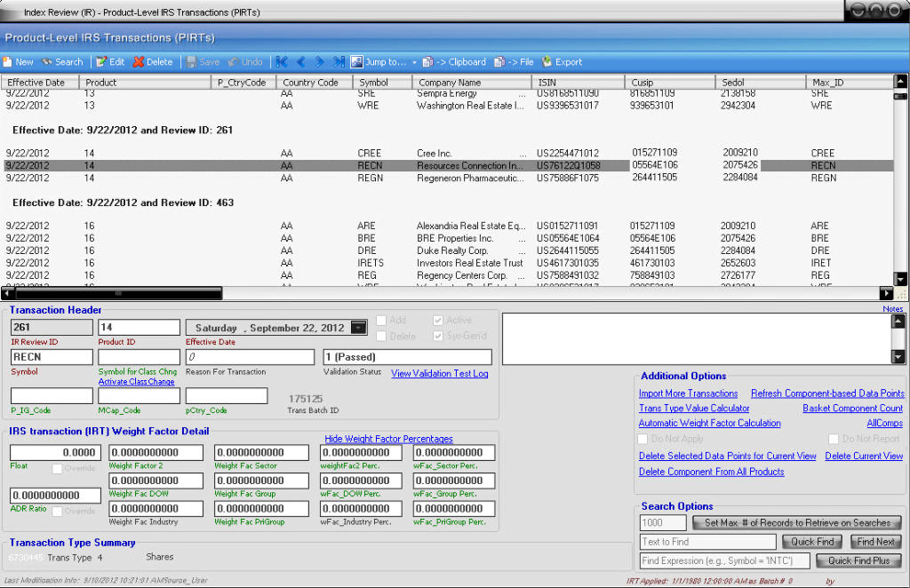Run Automatic Weight Factor Calculation link
910x588 pixels.
point(710,424)
